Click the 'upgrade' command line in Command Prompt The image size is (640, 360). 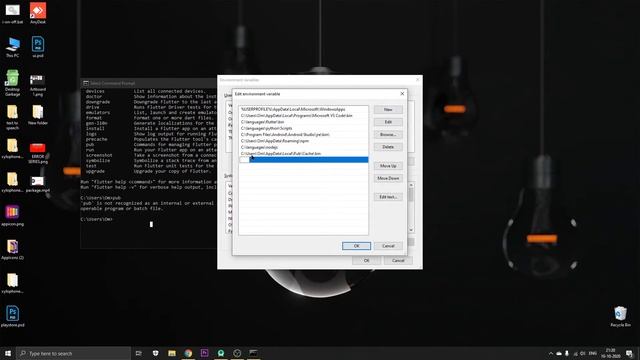pyautogui.click(x=149, y=171)
